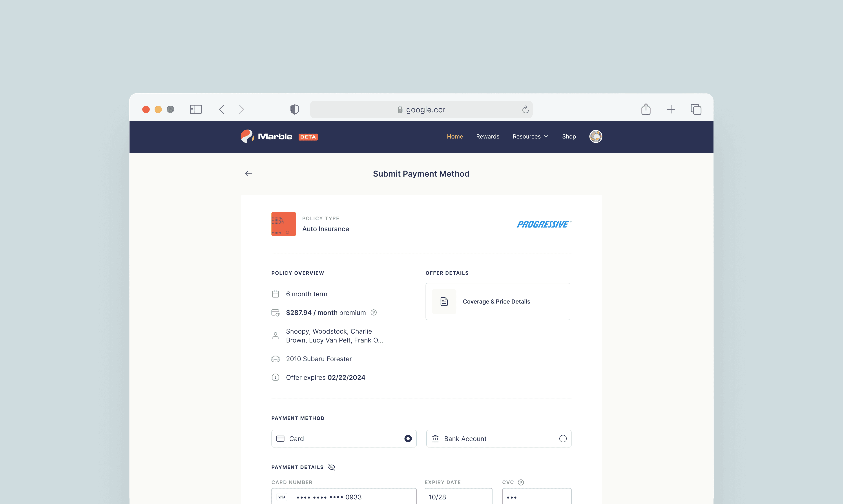843x504 pixels.
Task: Click the CVC input field
Action: click(x=537, y=497)
